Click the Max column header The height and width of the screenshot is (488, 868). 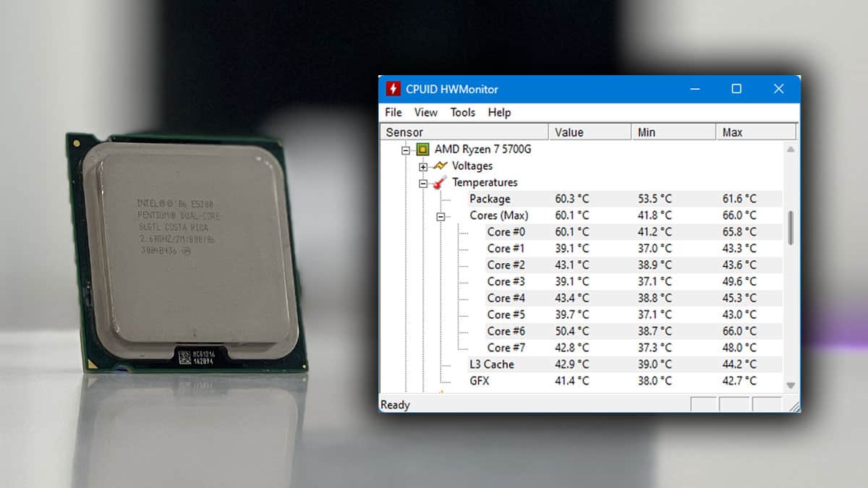click(732, 132)
